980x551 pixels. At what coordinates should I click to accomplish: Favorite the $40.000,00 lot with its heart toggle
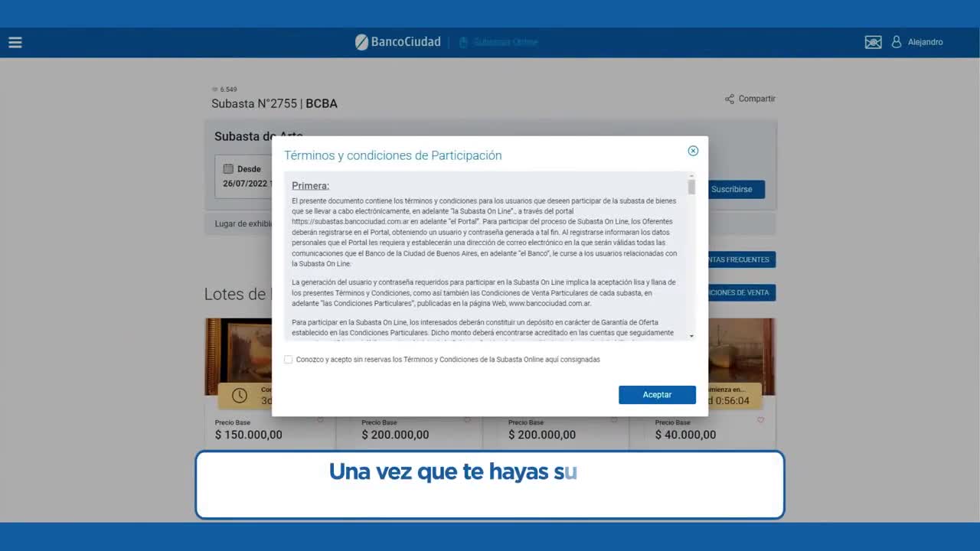760,420
